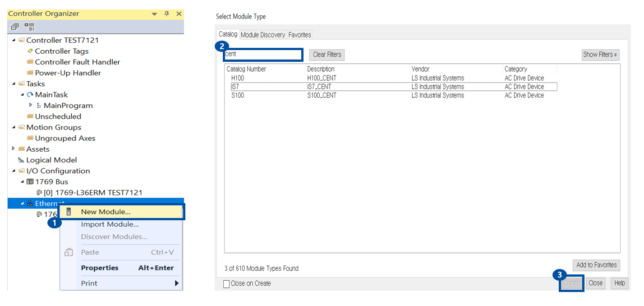Enable the Close on Create checkbox
The width and height of the screenshot is (644, 306).
coord(226,284)
